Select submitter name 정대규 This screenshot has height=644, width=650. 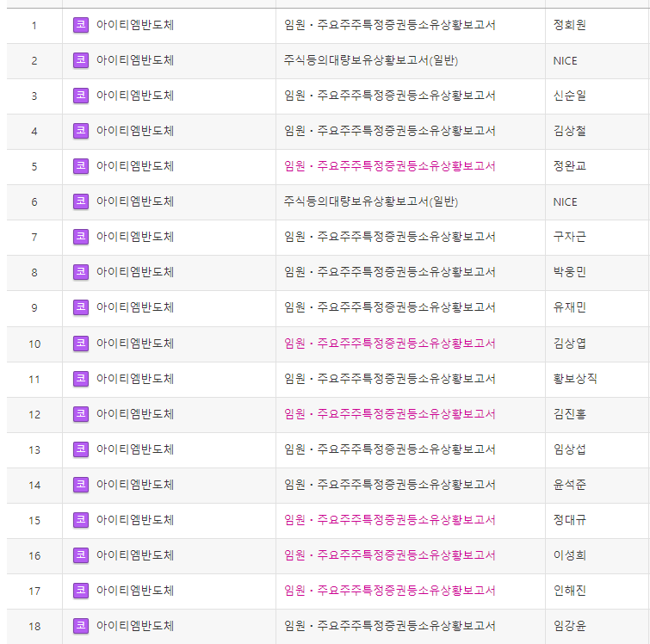click(570, 519)
